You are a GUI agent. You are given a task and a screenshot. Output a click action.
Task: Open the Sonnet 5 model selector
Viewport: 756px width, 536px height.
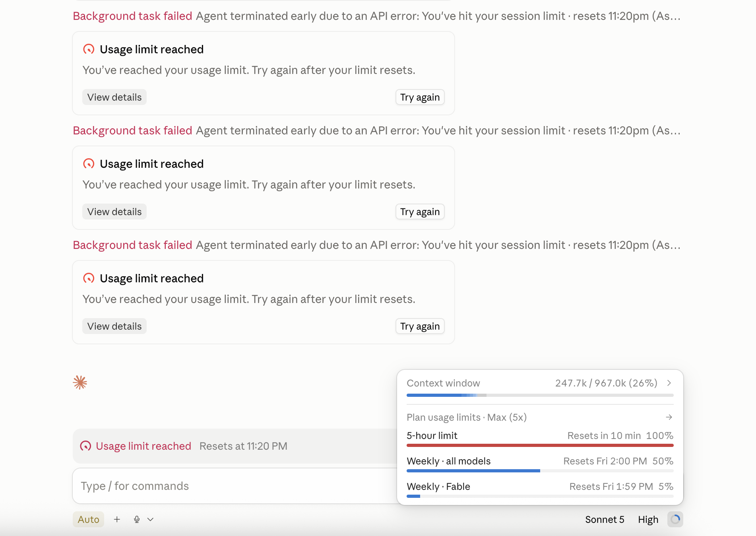tap(605, 519)
